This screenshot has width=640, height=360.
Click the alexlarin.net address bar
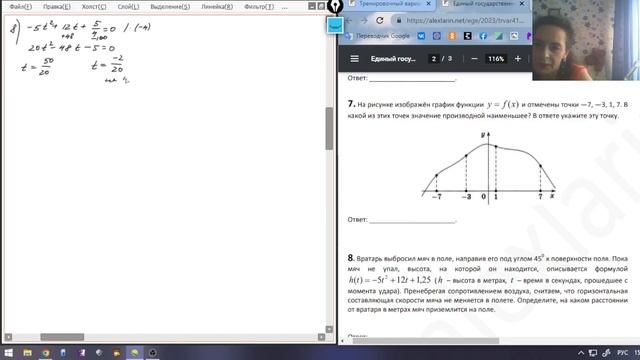[464, 20]
